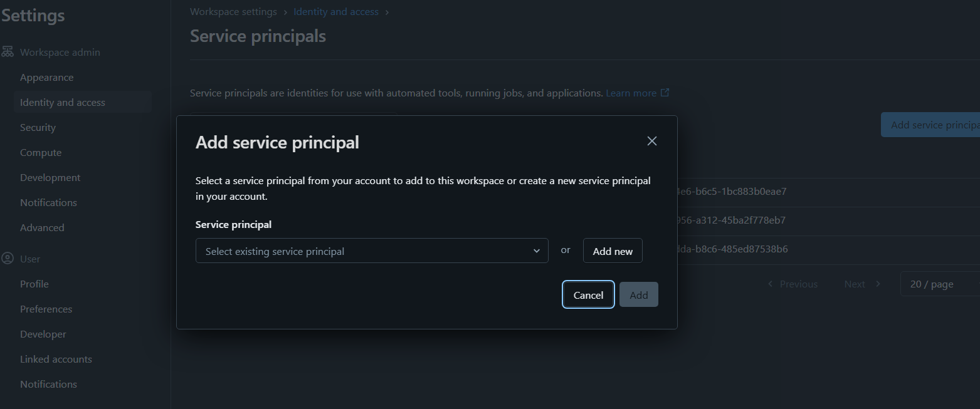This screenshot has height=409, width=980.
Task: Click the Add new button
Action: [613, 251]
